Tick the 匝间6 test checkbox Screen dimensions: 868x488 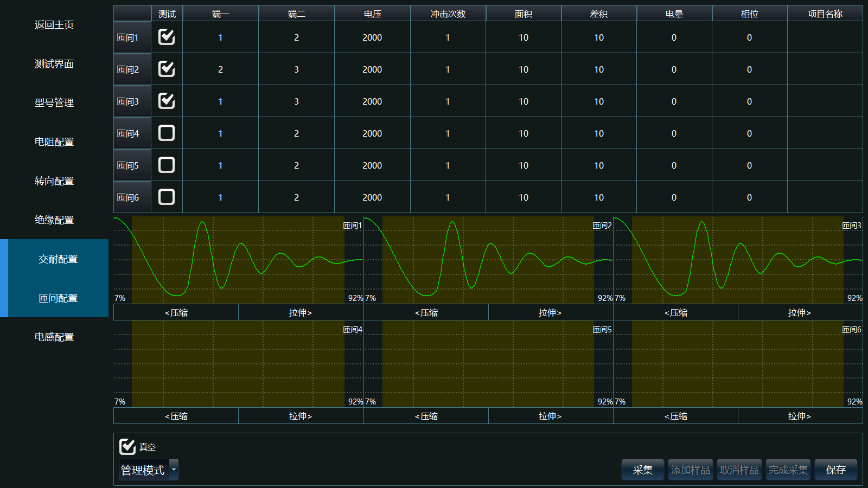[167, 197]
